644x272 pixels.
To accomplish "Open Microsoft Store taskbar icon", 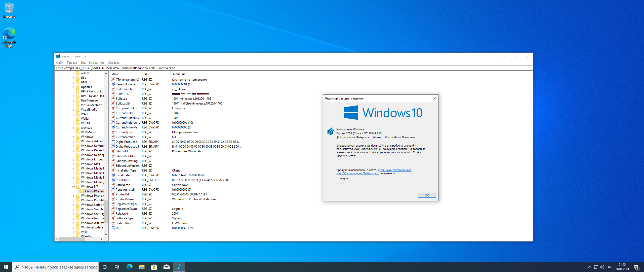I will 154,267.
